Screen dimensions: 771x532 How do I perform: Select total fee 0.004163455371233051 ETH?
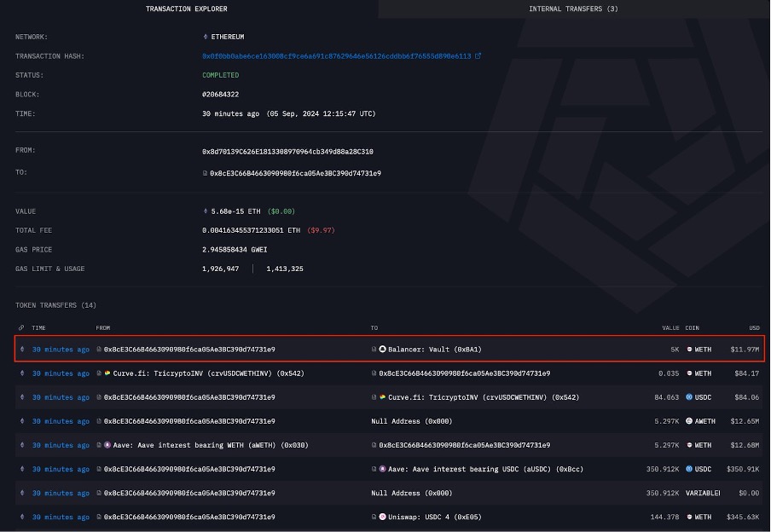pyautogui.click(x=251, y=230)
